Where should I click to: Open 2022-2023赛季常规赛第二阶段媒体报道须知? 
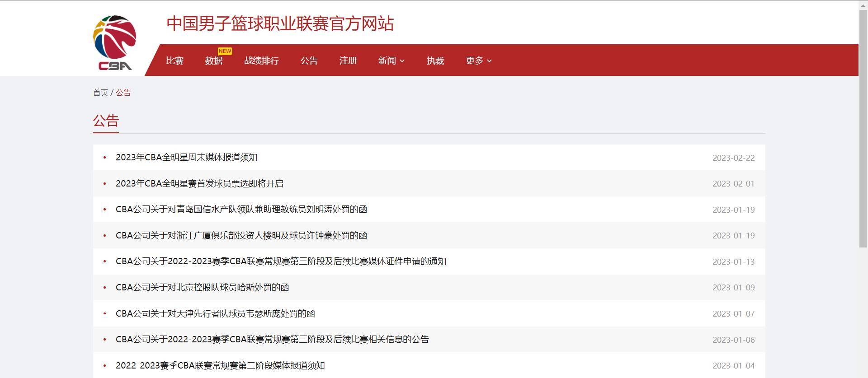point(220,365)
